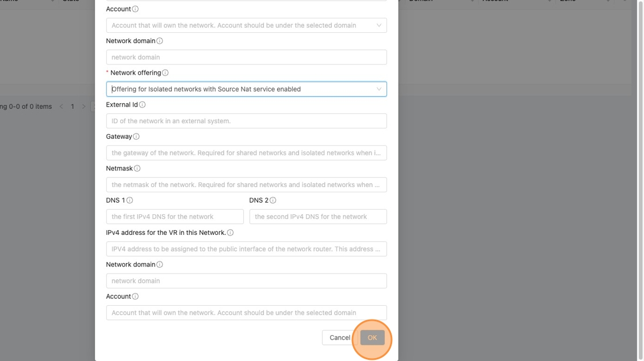This screenshot has height=361, width=644.
Task: Focus the External Id input field
Action: pyautogui.click(x=246, y=121)
